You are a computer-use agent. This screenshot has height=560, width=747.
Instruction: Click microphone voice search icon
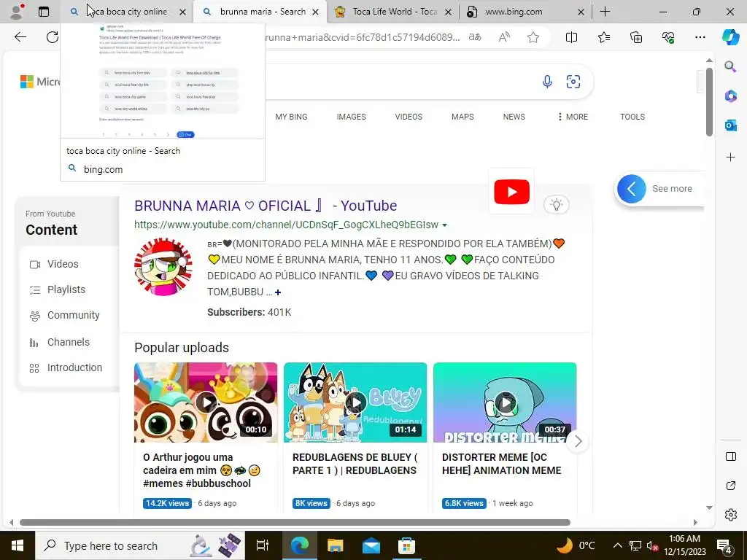click(x=547, y=82)
